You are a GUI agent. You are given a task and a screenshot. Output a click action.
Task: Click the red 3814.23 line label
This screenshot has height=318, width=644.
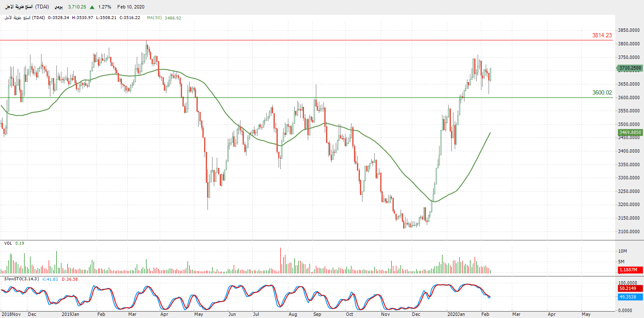tap(602, 36)
